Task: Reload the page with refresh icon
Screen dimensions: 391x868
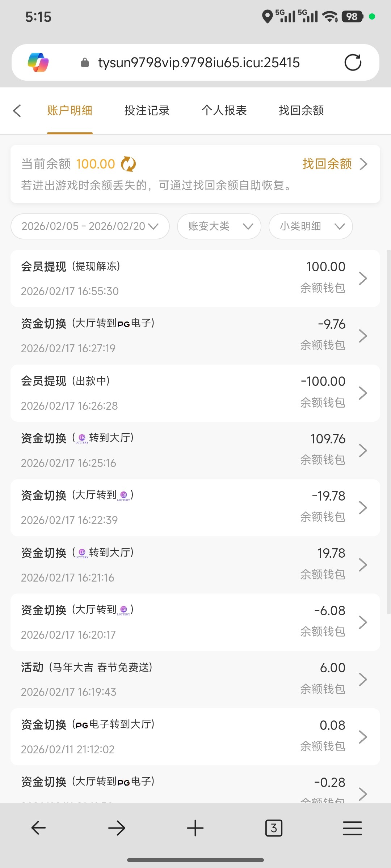Action: pos(353,63)
